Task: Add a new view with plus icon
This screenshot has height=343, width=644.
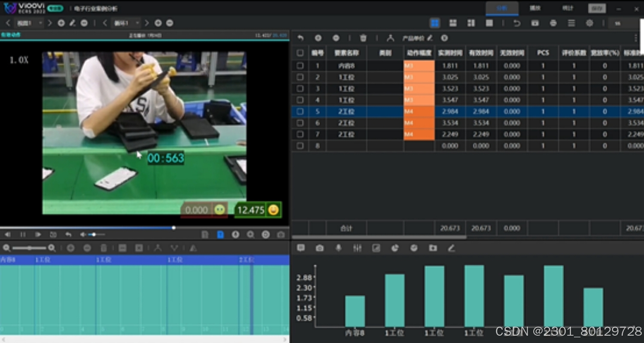Action: [61, 23]
